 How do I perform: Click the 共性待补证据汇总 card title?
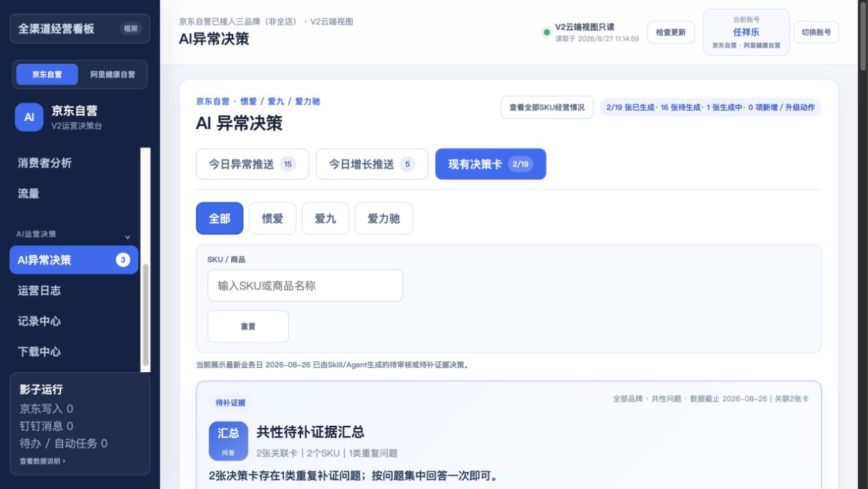click(310, 432)
